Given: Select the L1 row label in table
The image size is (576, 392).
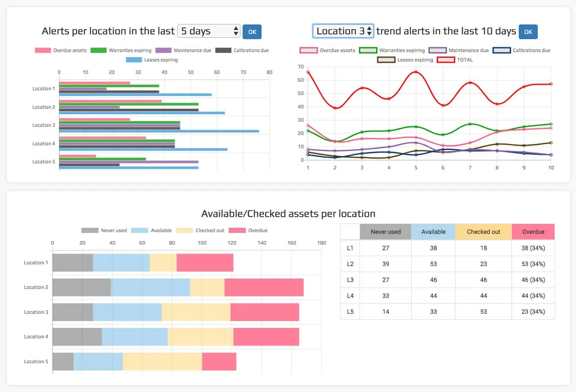Looking at the screenshot, I should (x=350, y=248).
